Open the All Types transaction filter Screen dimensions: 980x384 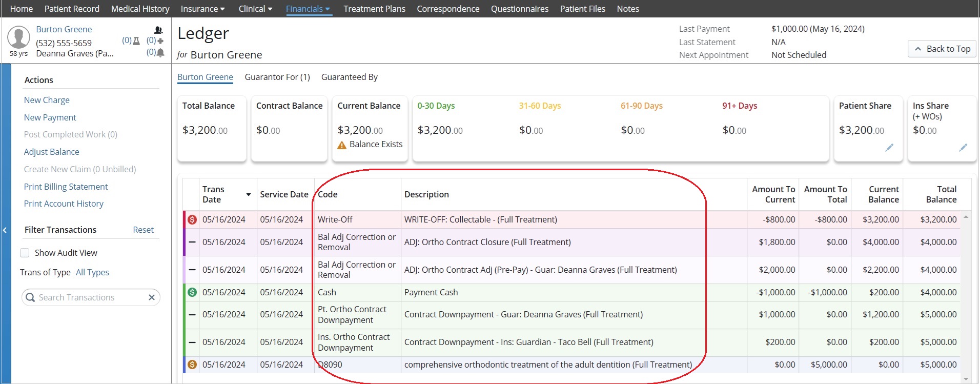92,272
